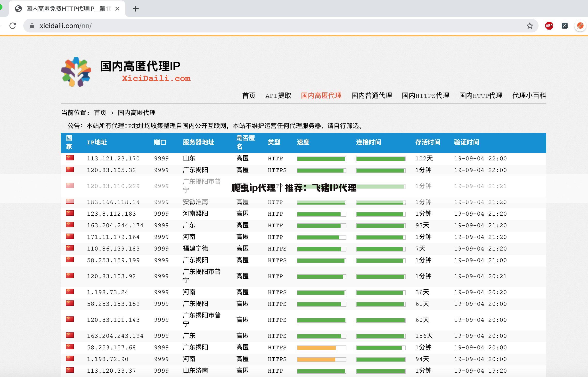The height and width of the screenshot is (377, 588).
Task: Click the 19-09-04 19:20 verification time
Action: click(x=480, y=371)
